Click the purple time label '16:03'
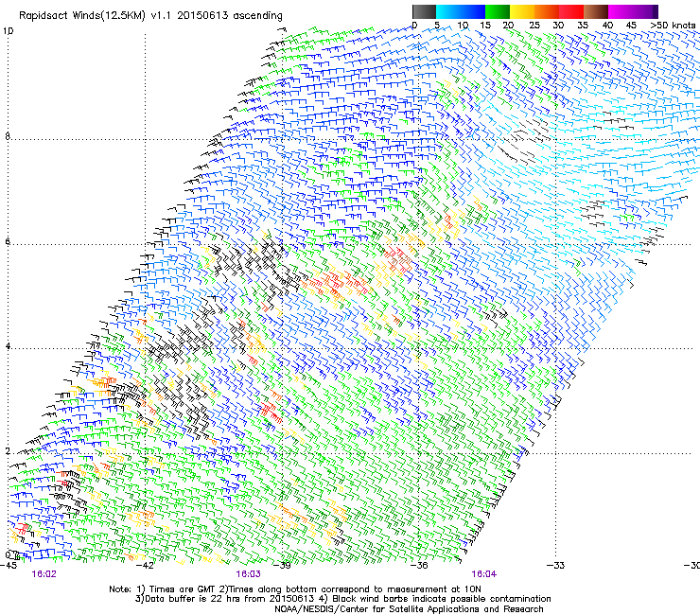The width and height of the screenshot is (700, 615). tap(248, 574)
